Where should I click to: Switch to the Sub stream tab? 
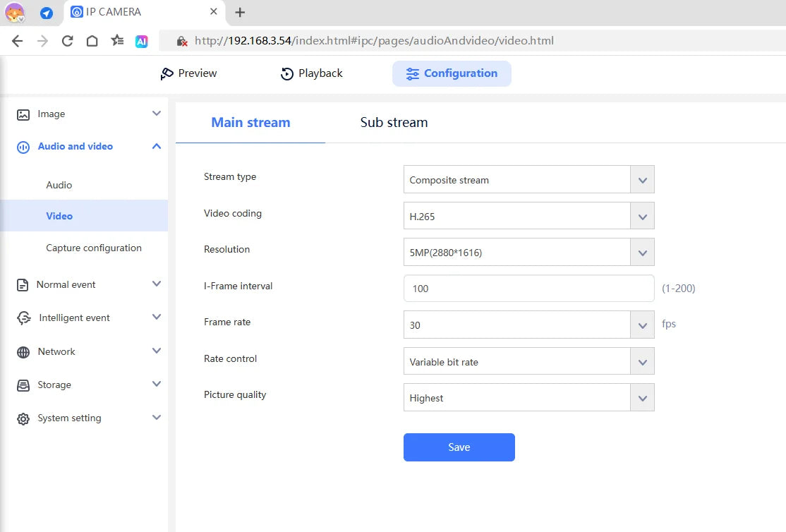(394, 122)
